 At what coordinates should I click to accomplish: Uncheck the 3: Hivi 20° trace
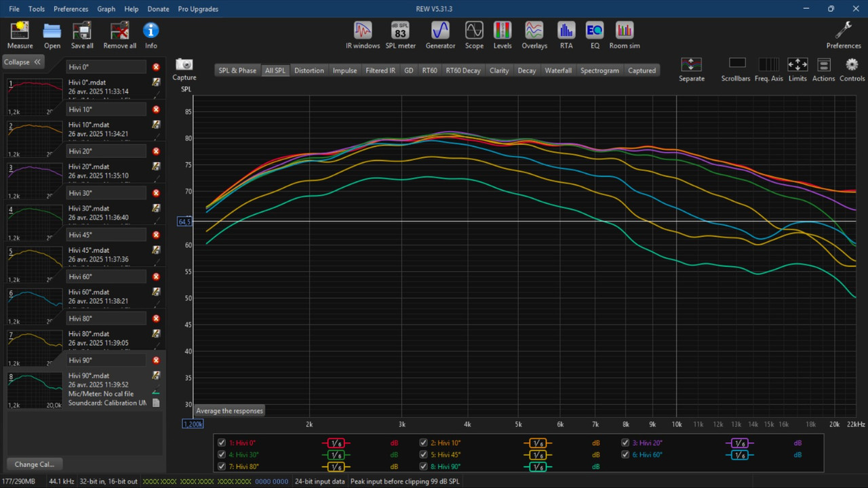[x=625, y=443]
